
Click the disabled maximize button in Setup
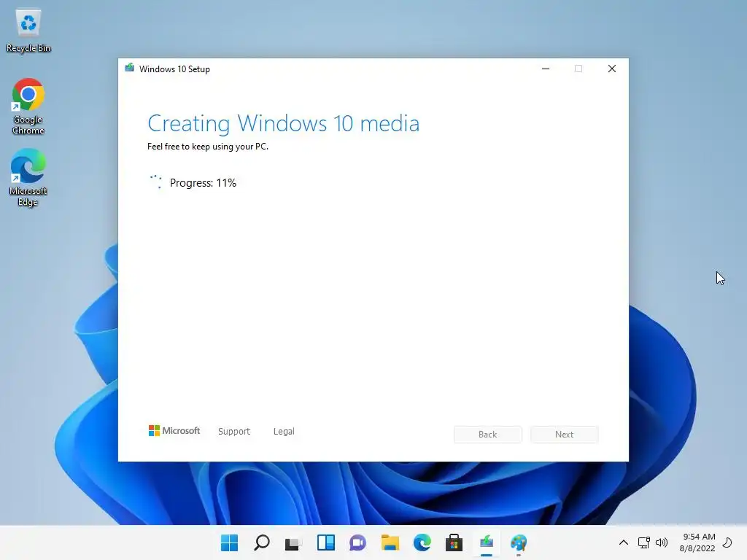tap(578, 69)
